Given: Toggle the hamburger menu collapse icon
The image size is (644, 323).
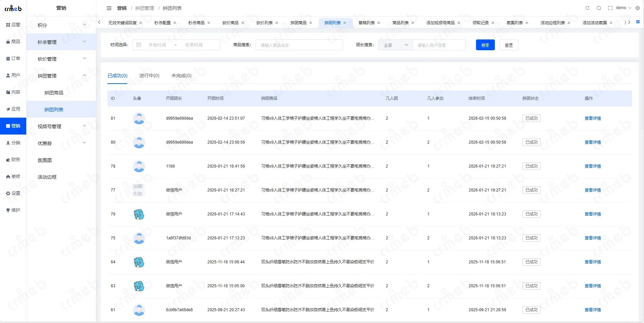Looking at the screenshot, I should coord(109,8).
